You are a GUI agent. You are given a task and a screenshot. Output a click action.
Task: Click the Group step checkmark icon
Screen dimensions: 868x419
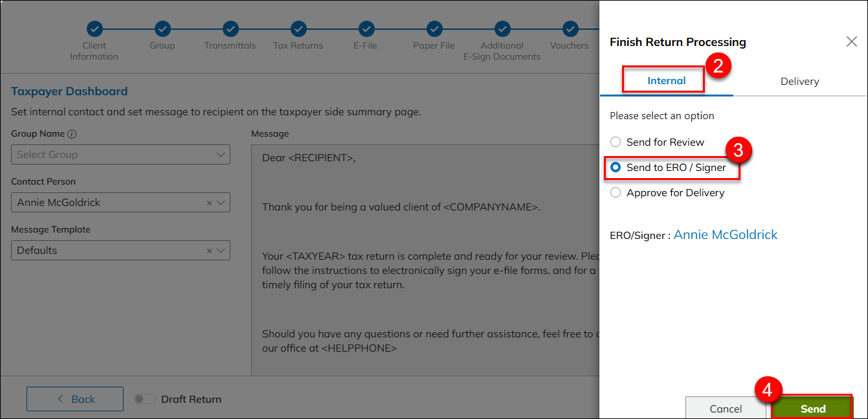pos(162,29)
